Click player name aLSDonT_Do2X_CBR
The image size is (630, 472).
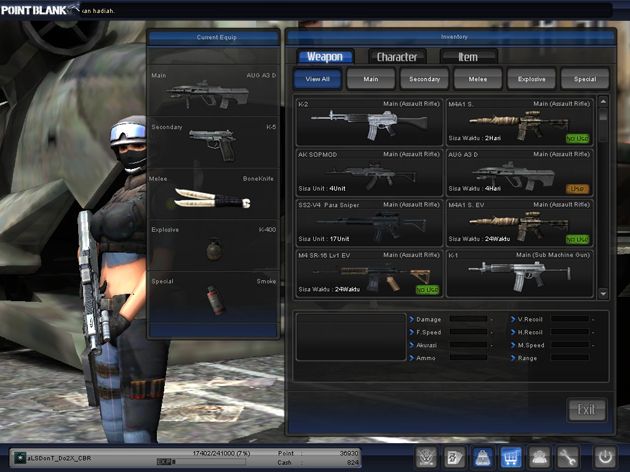click(x=59, y=458)
